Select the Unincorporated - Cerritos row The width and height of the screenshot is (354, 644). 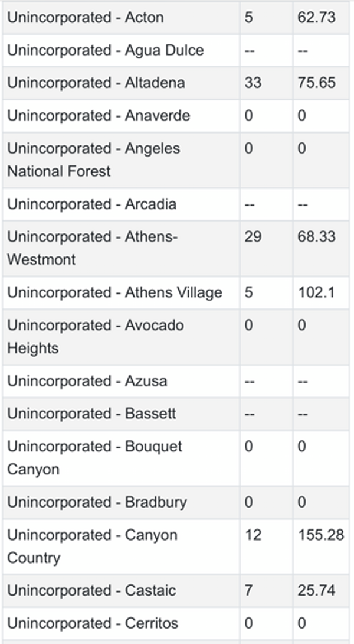[x=93, y=623]
